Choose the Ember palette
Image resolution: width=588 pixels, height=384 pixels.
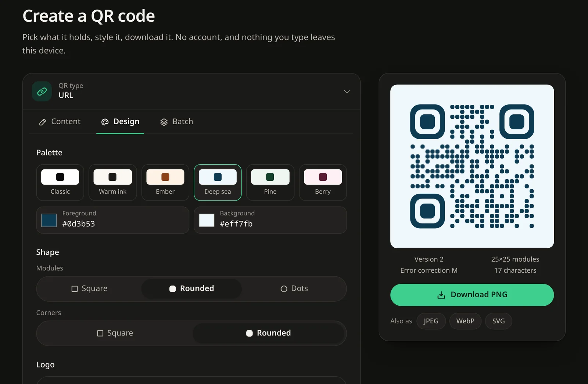(x=165, y=183)
